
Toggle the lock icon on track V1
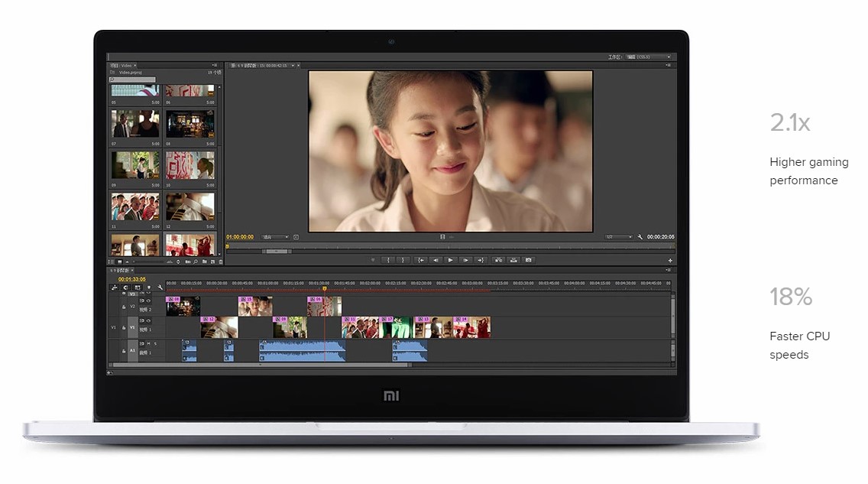[x=124, y=327]
